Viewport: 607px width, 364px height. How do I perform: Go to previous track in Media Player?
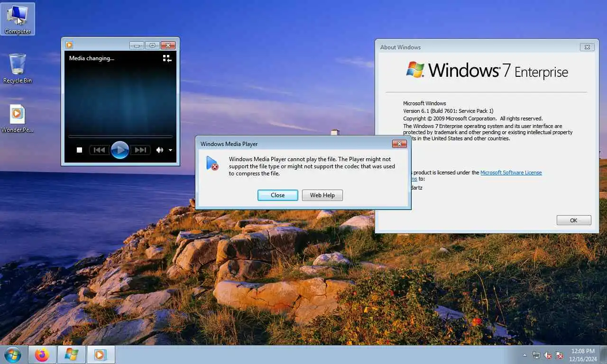pyautogui.click(x=99, y=150)
